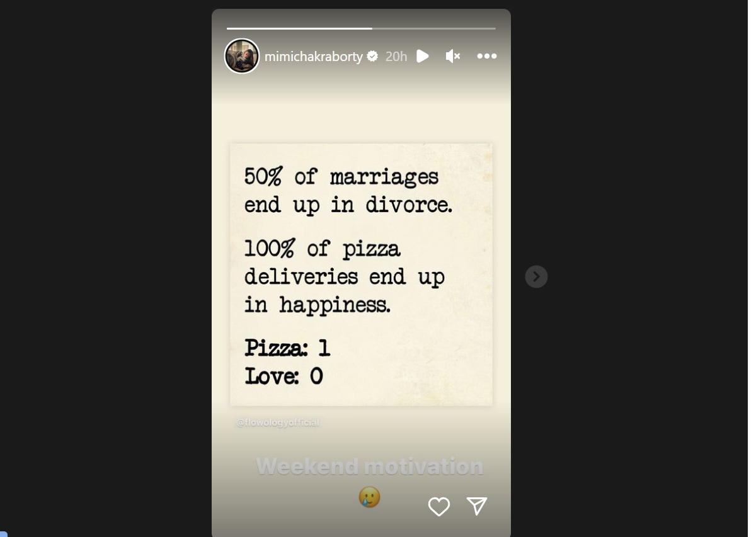Click the '100% of pizza' line
This screenshot has height=537, width=756.
[322, 249]
